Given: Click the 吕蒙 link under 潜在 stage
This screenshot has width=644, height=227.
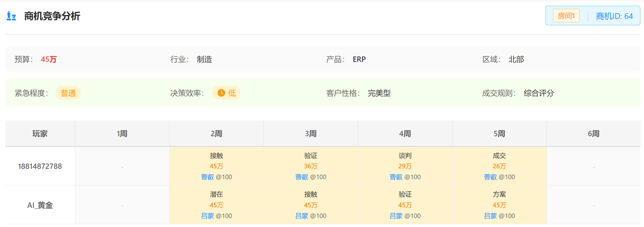Looking at the screenshot, I should (x=208, y=216).
